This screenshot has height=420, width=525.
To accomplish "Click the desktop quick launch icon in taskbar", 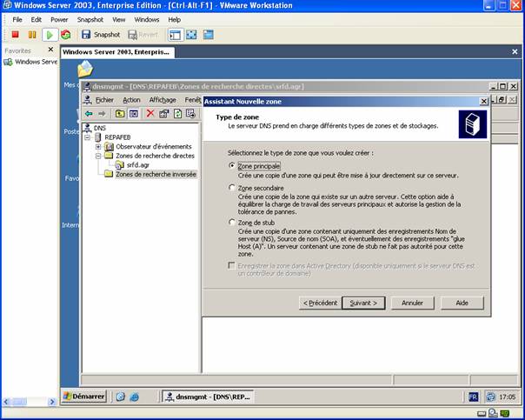I will (x=121, y=397).
